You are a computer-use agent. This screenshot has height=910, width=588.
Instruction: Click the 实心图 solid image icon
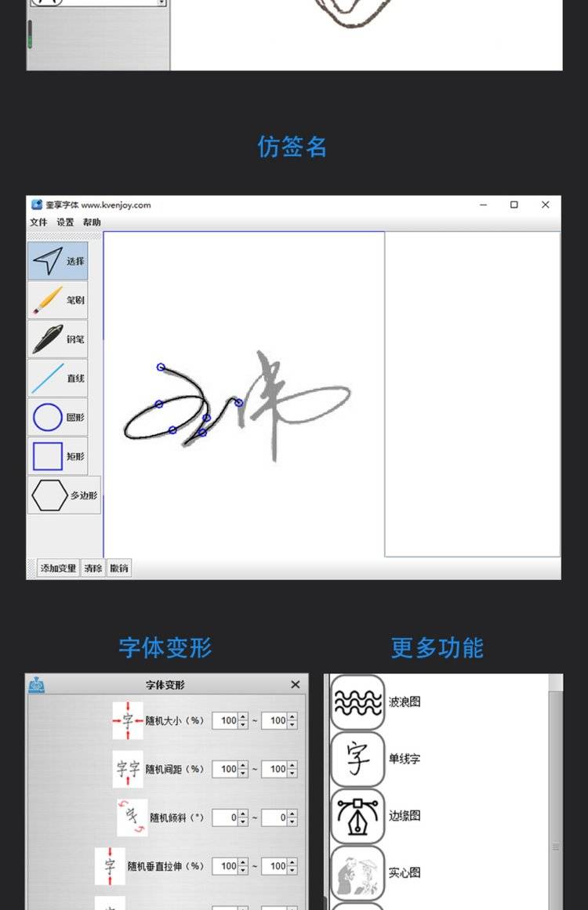pyautogui.click(x=358, y=872)
